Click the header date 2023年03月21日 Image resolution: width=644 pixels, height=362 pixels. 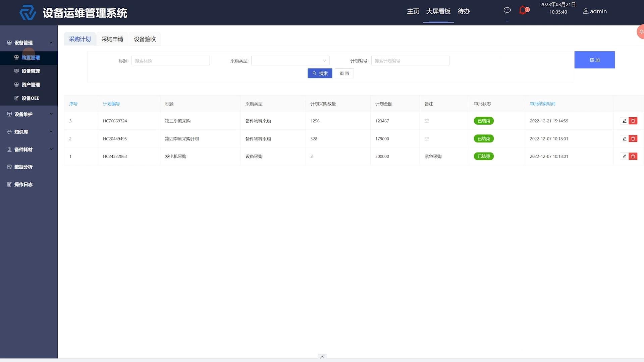coord(558,4)
